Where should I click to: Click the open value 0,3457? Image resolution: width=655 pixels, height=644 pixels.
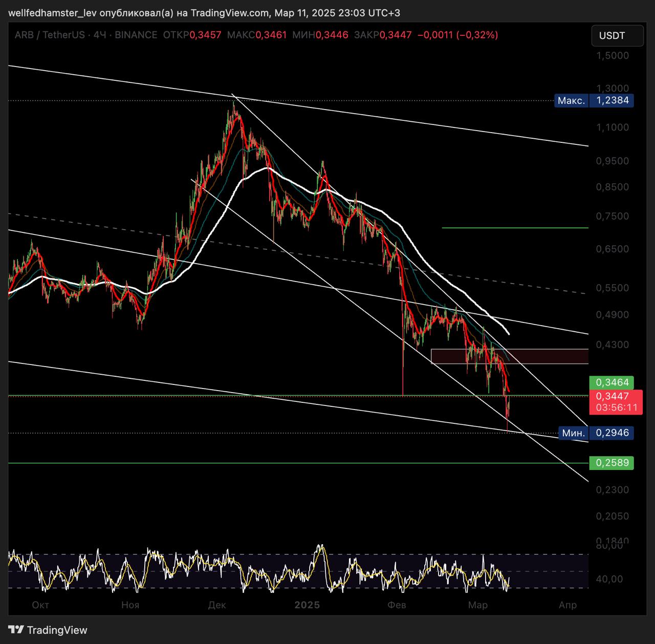click(x=205, y=35)
